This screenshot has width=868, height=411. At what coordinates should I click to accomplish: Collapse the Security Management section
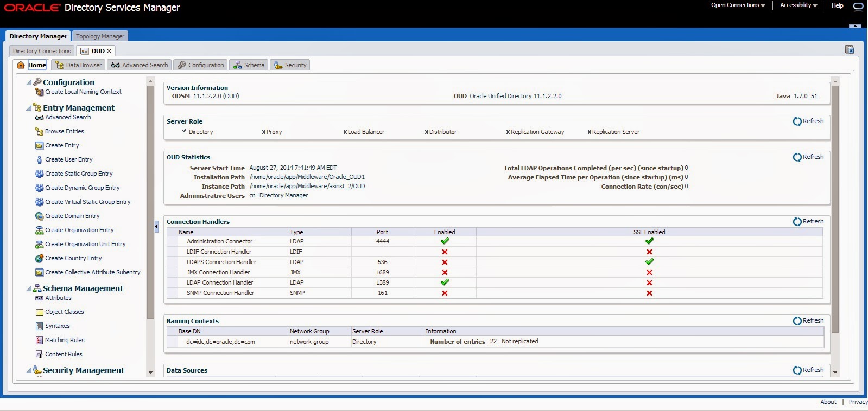tap(29, 371)
